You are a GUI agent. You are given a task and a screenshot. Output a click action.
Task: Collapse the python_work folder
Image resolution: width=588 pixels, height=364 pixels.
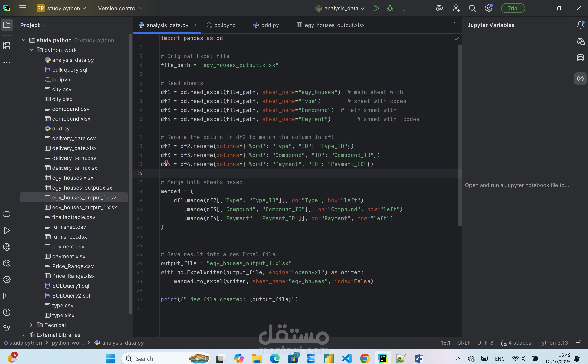point(31,50)
